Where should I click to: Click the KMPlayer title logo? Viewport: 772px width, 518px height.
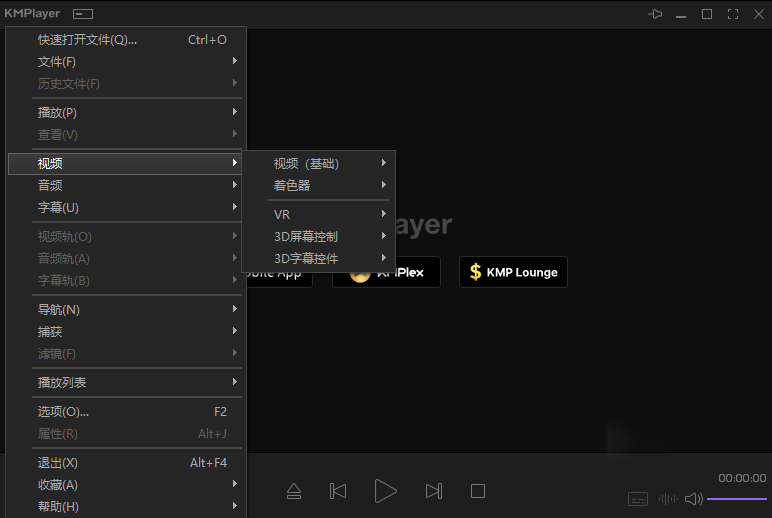(x=32, y=13)
